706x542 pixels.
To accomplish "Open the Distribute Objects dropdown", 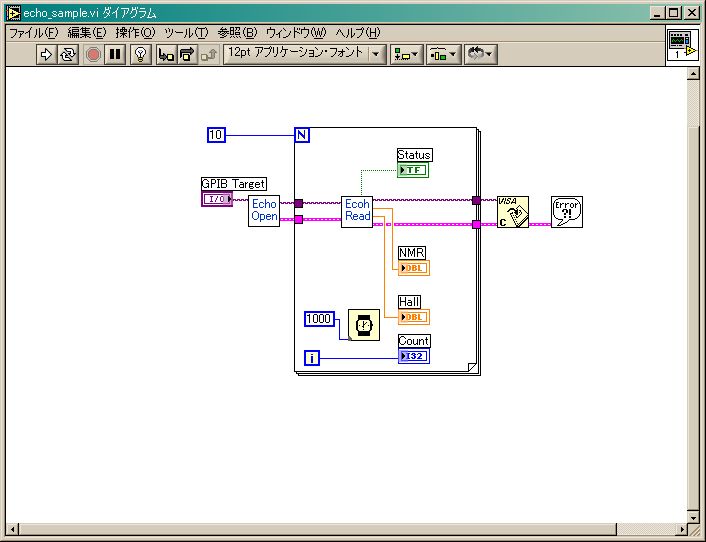I will pos(442,54).
